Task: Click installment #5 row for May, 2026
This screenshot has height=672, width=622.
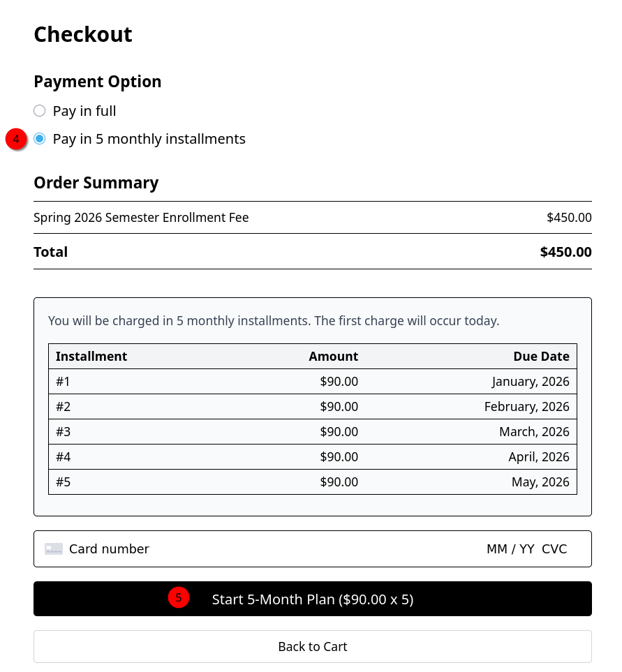Action: 313,481
